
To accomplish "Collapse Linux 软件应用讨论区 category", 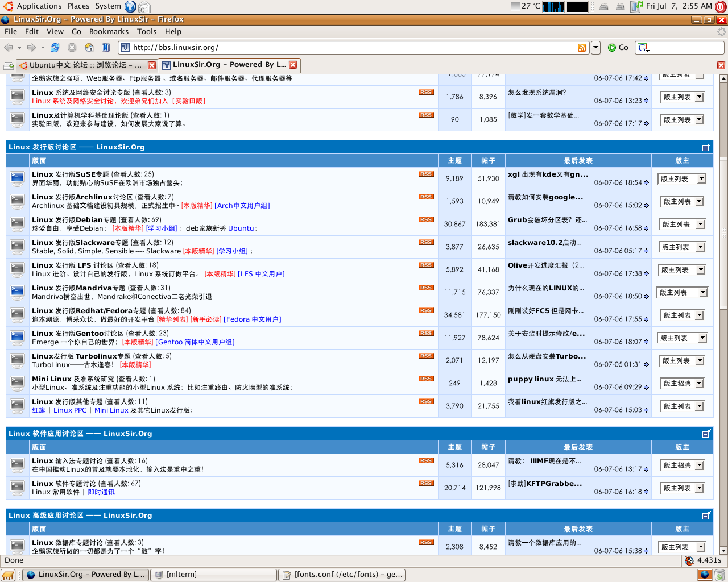I will (x=706, y=434).
